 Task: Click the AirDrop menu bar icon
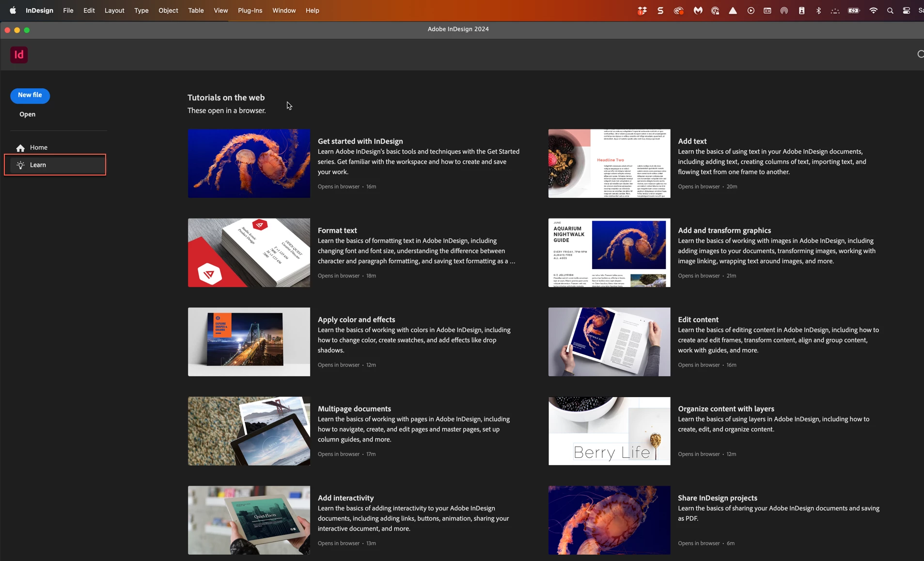(x=784, y=10)
